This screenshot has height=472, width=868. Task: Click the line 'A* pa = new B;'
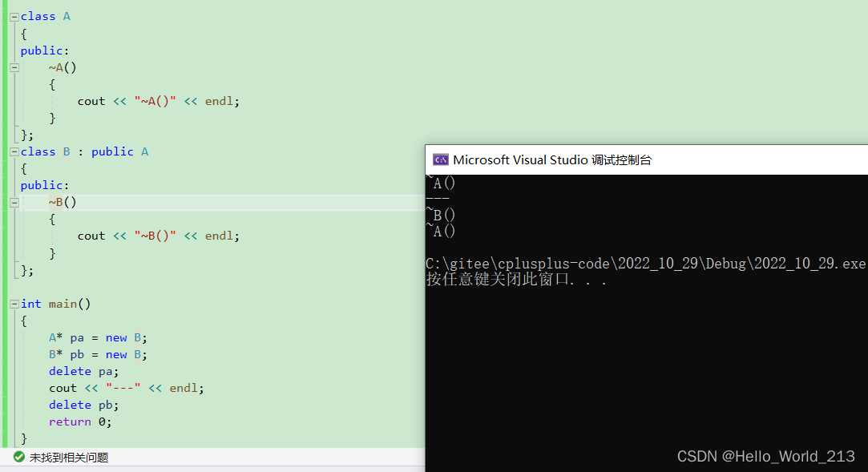[98, 337]
